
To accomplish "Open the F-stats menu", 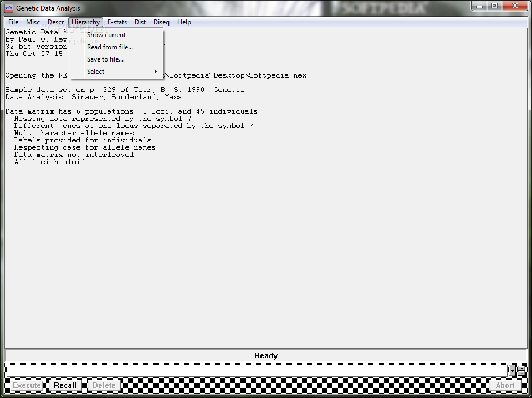I will pyautogui.click(x=117, y=22).
